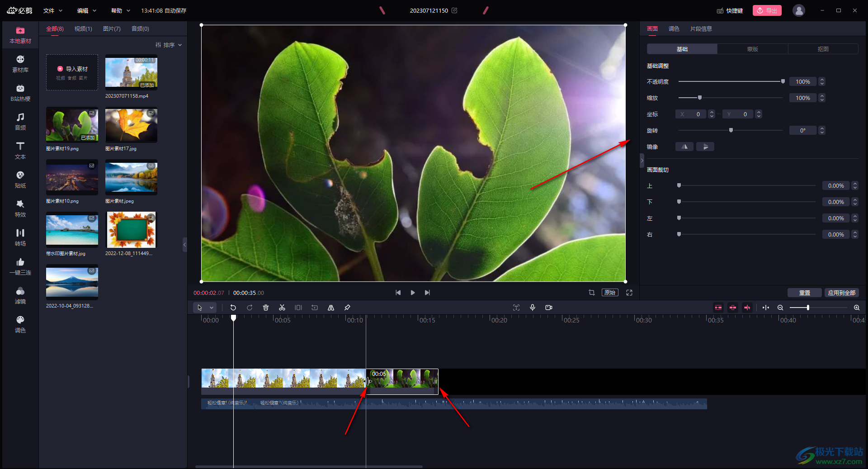Click the 缩放 scale slider handle
This screenshot has height=469, width=868.
pos(700,98)
